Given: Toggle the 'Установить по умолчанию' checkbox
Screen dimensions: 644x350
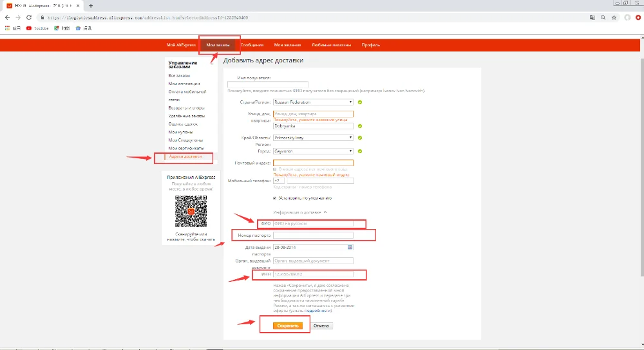Looking at the screenshot, I should (275, 198).
